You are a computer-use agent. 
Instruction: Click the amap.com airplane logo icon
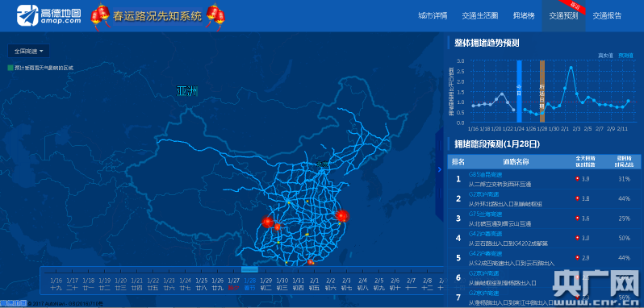[x=27, y=15]
